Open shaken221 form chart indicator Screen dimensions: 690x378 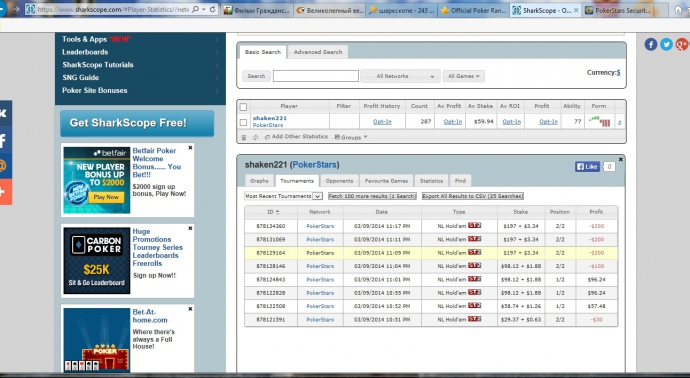[x=599, y=121]
